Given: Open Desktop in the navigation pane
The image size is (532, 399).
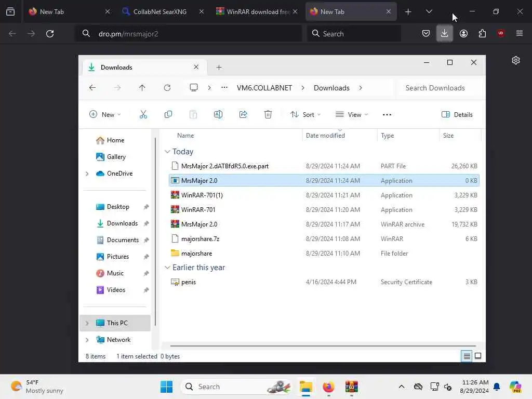Looking at the screenshot, I should pyautogui.click(x=117, y=207).
